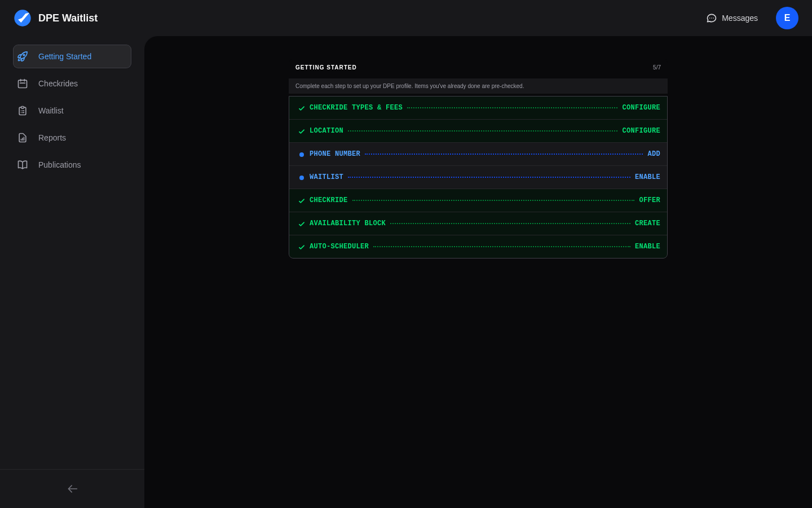Select Waitlist in the sidebar navigation
The height and width of the screenshot is (508, 812).
[51, 111]
